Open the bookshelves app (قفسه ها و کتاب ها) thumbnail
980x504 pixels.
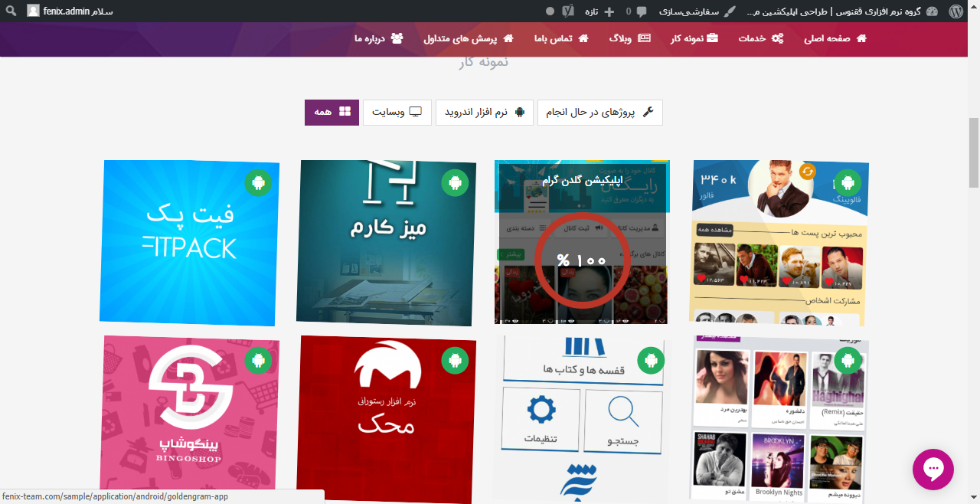[583, 418]
